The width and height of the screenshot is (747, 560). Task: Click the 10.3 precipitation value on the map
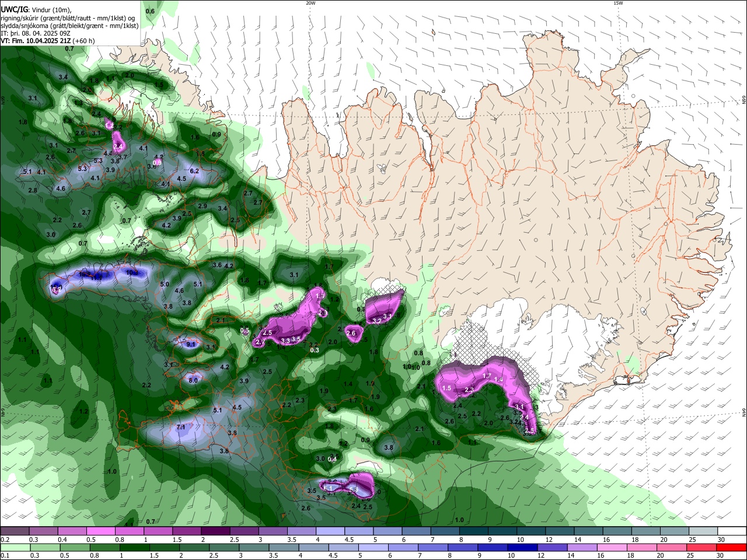(x=132, y=272)
